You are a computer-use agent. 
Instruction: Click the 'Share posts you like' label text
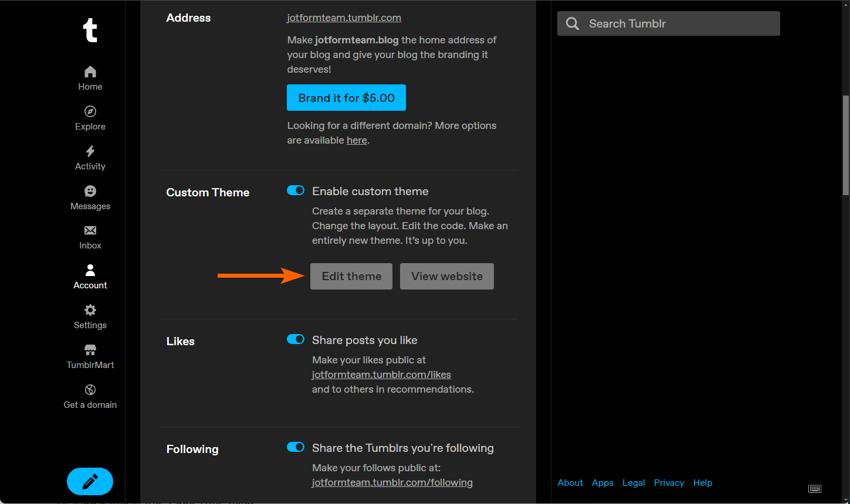(365, 340)
